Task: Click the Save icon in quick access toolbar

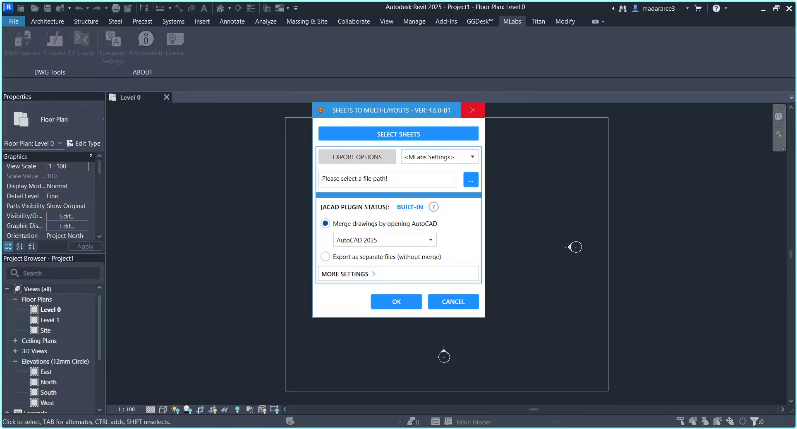Action: (47, 8)
